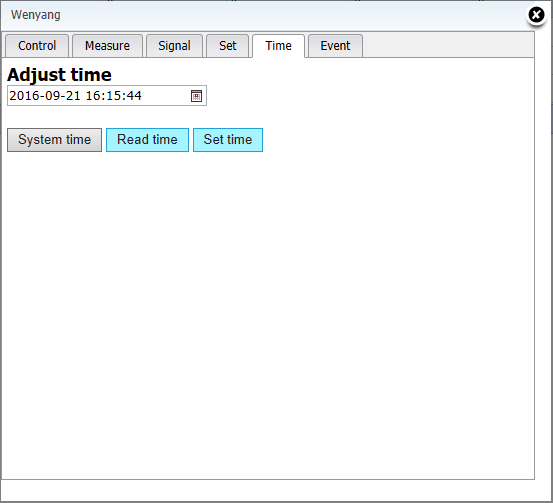Click the Wenyang dialog title text
The height and width of the screenshot is (503, 553).
[36, 15]
